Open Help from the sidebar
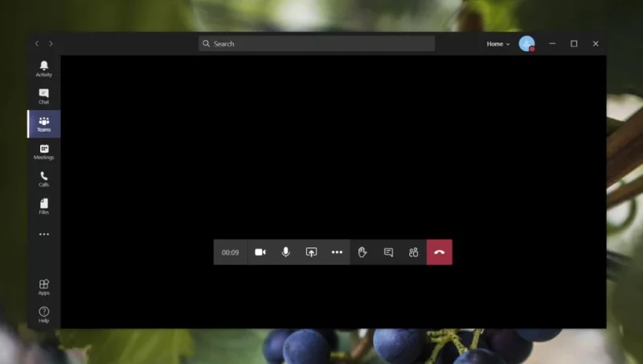Image resolution: width=643 pixels, height=364 pixels. tap(44, 315)
